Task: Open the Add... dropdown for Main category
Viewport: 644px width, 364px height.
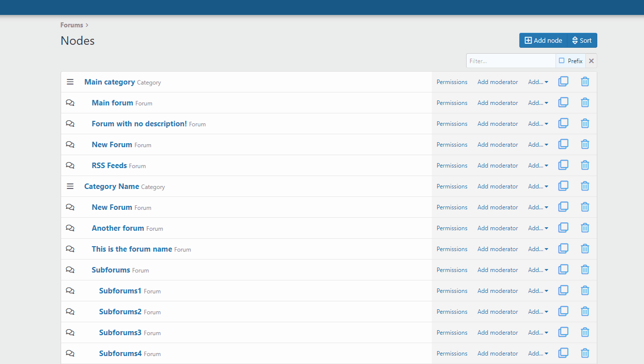Action: tap(538, 82)
